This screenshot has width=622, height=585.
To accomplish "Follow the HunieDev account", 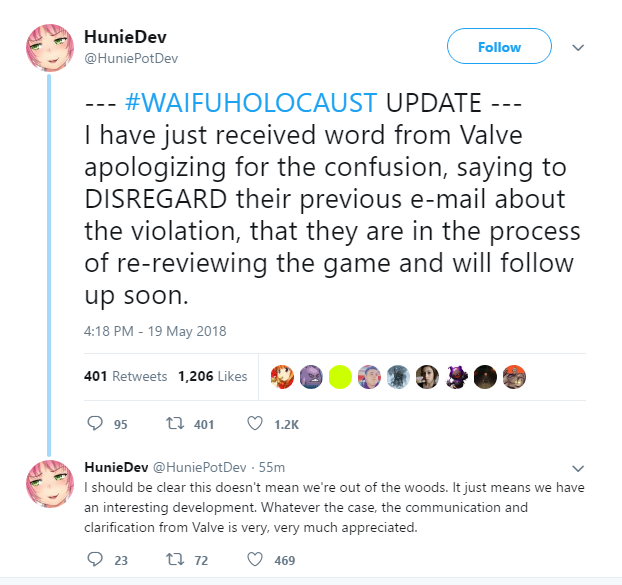I will click(499, 46).
